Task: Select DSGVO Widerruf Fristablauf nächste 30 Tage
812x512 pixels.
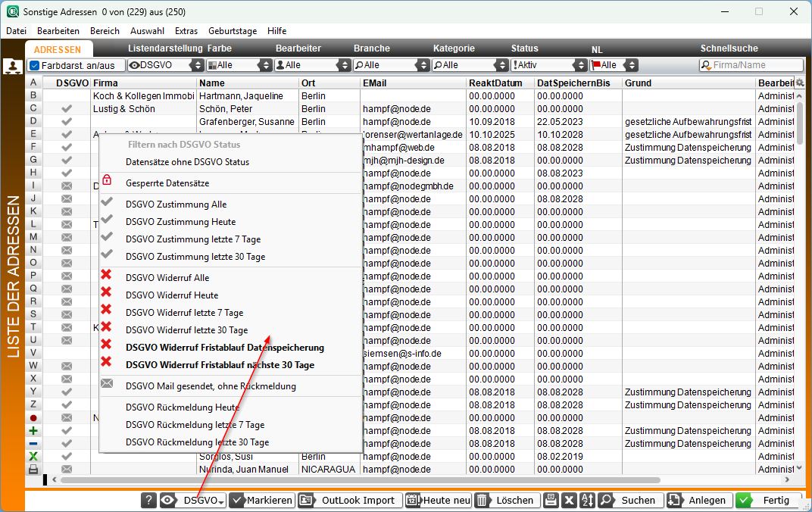Action: pos(220,365)
